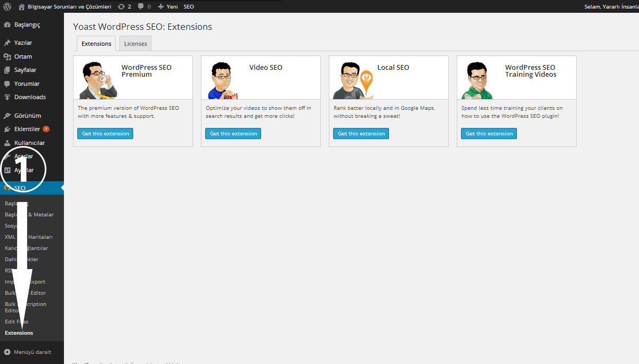
Task: Click the Downloads icon in sidebar
Action: click(x=7, y=98)
